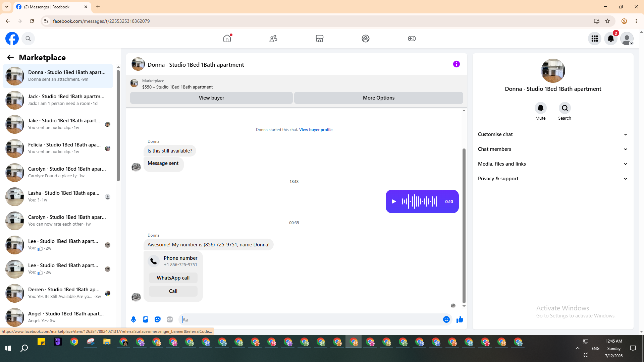Click the conversation scrollbar thumb
This screenshot has height=362, width=644.
pos(464,226)
